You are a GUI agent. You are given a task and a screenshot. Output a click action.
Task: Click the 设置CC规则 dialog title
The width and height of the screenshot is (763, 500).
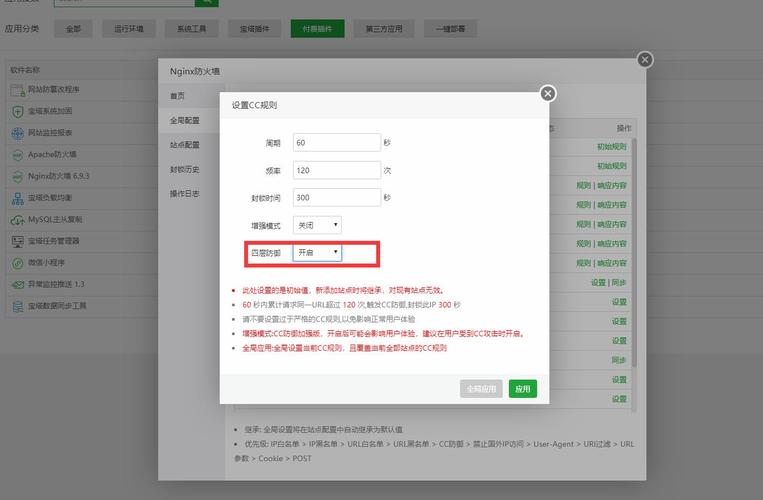click(254, 105)
